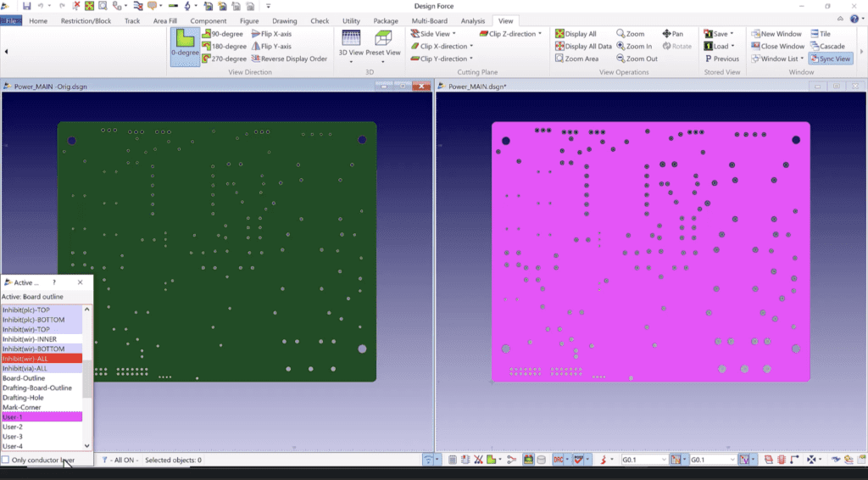Click the scissors cut icon in status bar
This screenshot has height=480, width=868.
click(x=478, y=460)
